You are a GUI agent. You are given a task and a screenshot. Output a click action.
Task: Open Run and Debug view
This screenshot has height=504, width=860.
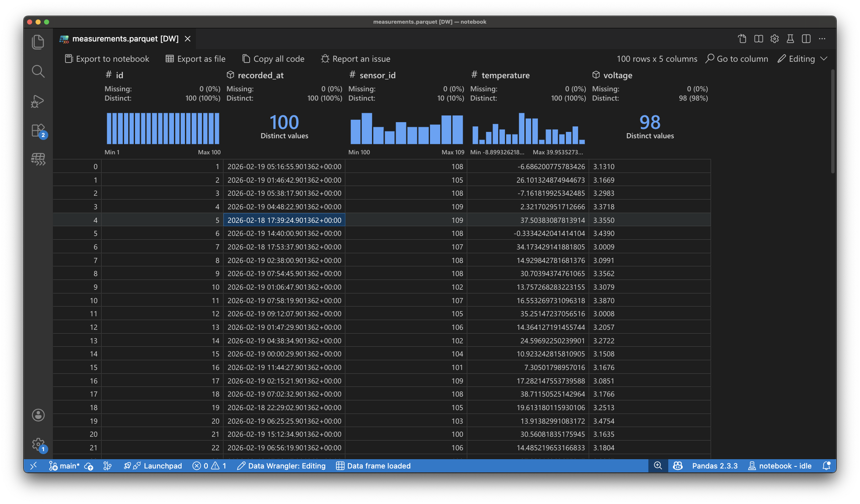[x=38, y=101]
